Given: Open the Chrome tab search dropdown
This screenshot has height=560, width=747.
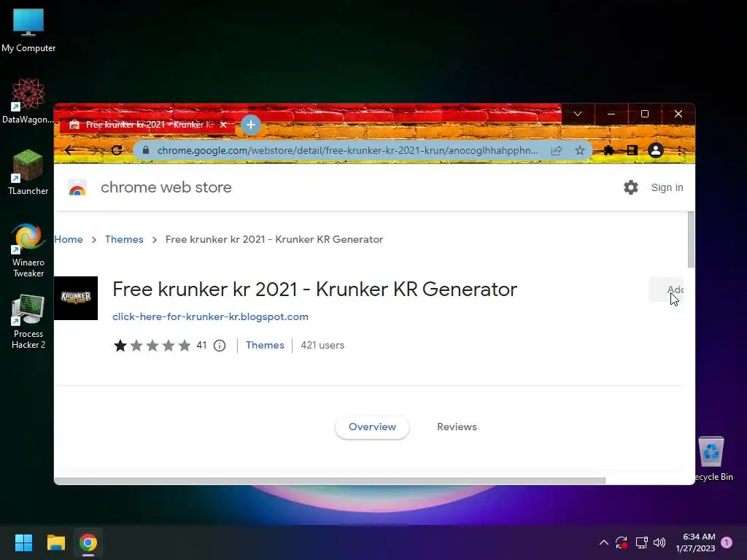Looking at the screenshot, I should (578, 114).
